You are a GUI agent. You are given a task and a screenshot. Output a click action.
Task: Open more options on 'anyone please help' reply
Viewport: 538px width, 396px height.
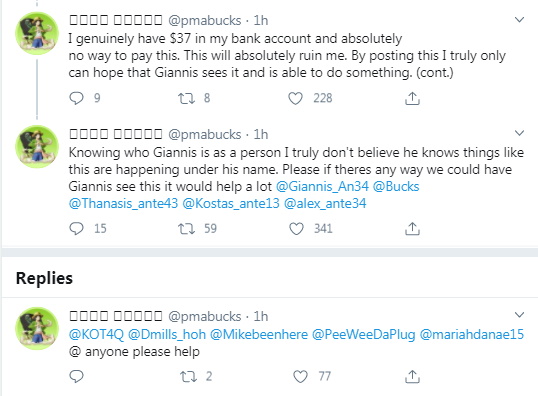tap(519, 315)
